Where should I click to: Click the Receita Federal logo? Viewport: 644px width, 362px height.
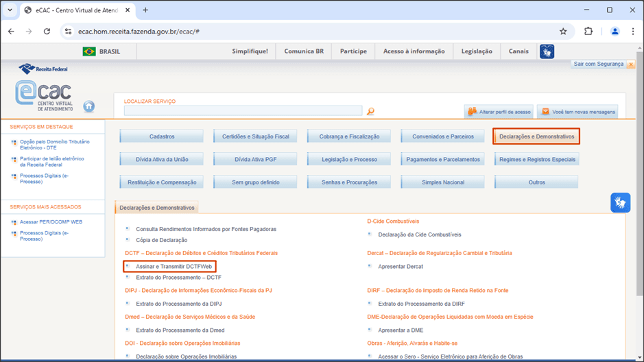43,69
